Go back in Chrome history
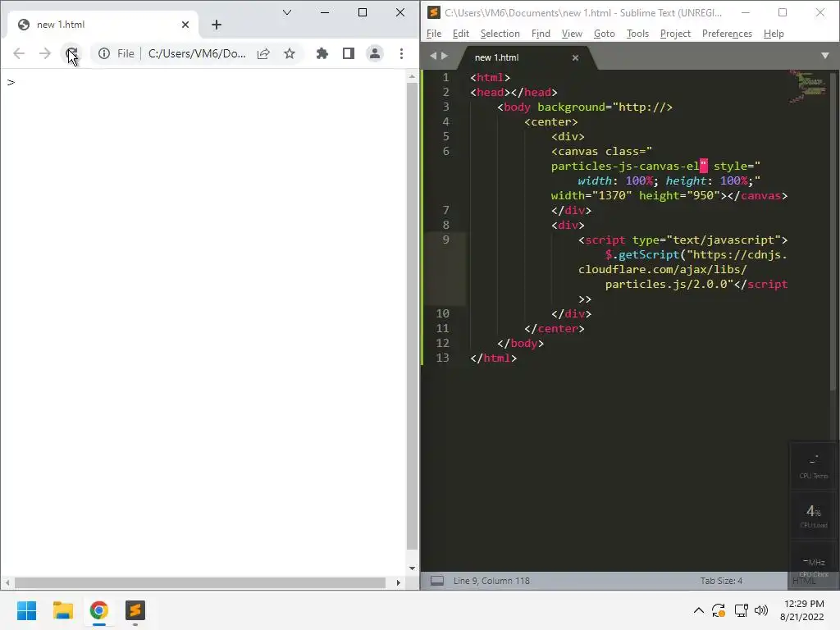This screenshot has width=840, height=630. tap(19, 53)
